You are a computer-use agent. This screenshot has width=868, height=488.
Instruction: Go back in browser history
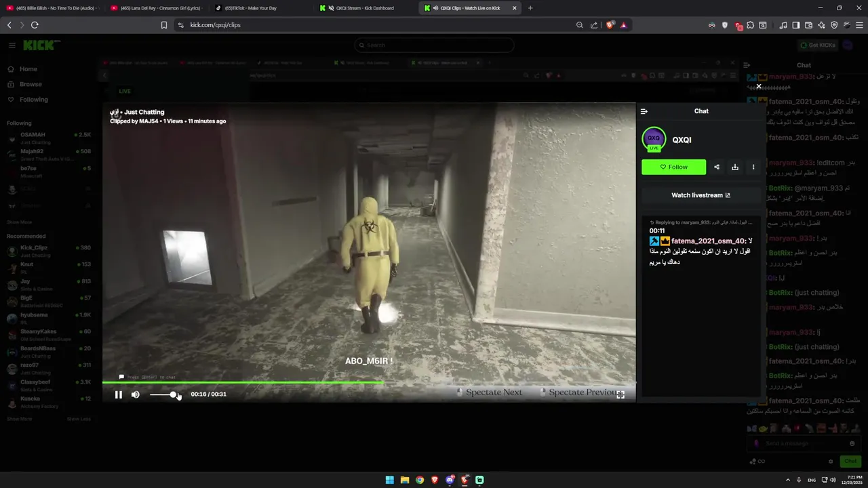point(9,25)
